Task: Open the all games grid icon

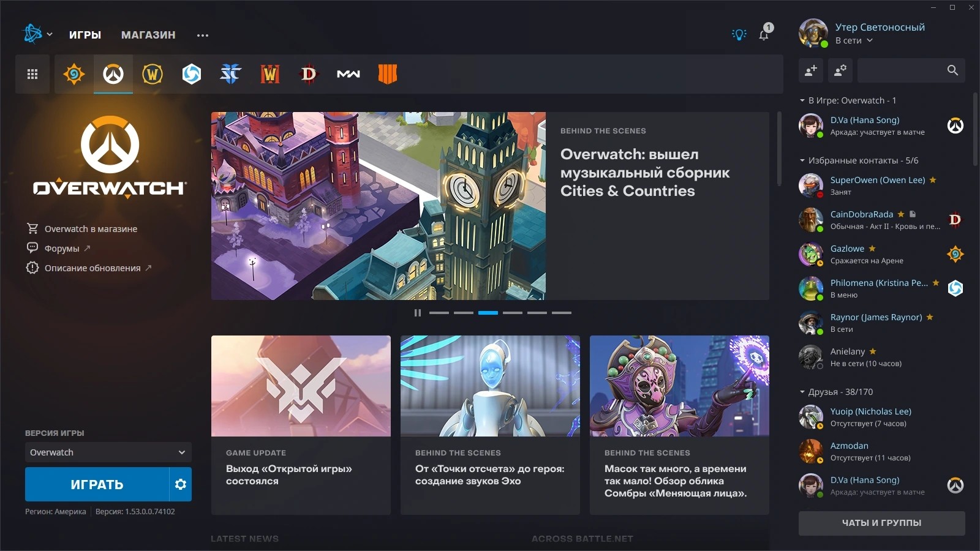Action: coord(32,74)
